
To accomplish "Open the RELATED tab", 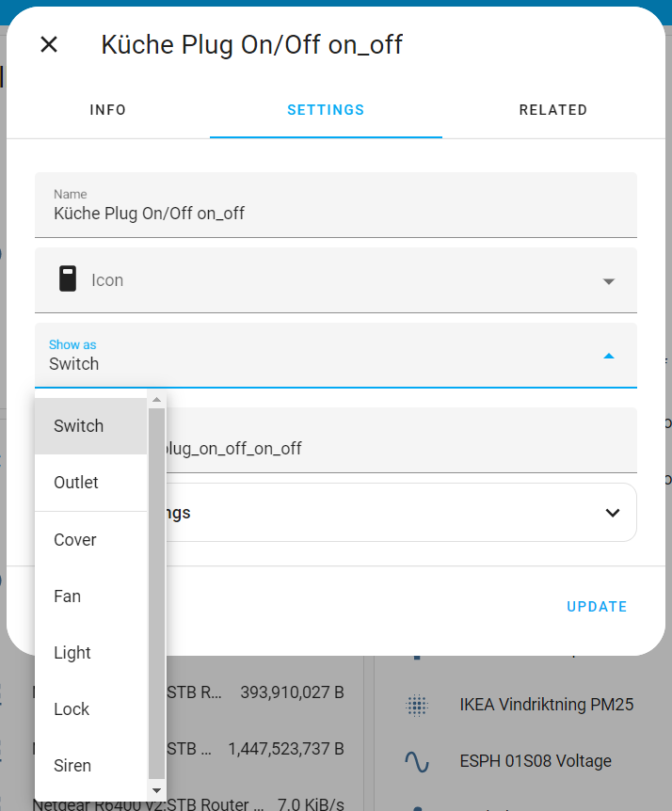I will pos(553,110).
